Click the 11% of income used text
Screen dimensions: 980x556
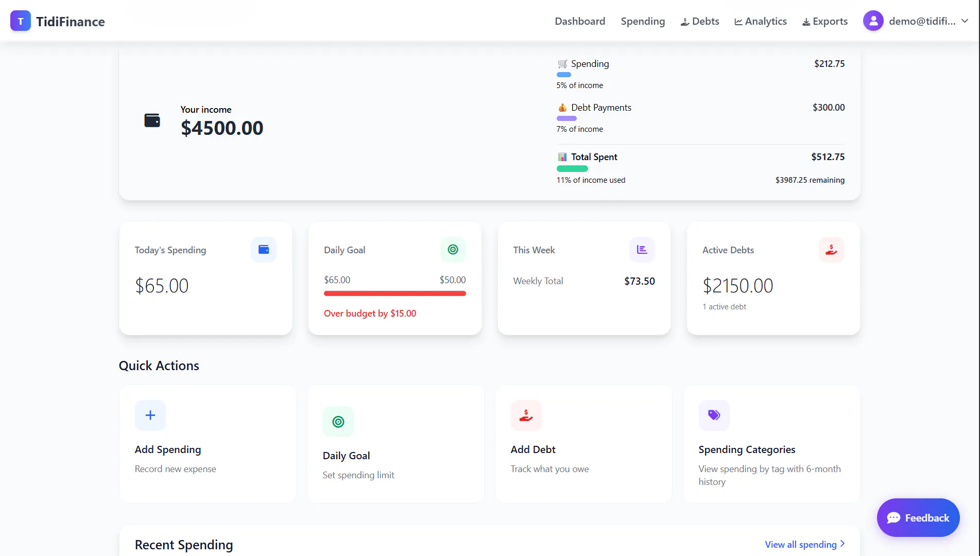[591, 180]
